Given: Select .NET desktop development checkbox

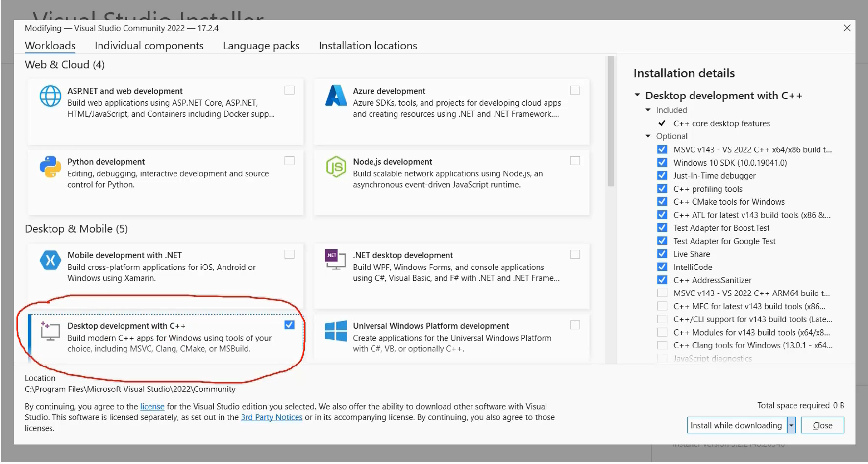Looking at the screenshot, I should point(575,254).
